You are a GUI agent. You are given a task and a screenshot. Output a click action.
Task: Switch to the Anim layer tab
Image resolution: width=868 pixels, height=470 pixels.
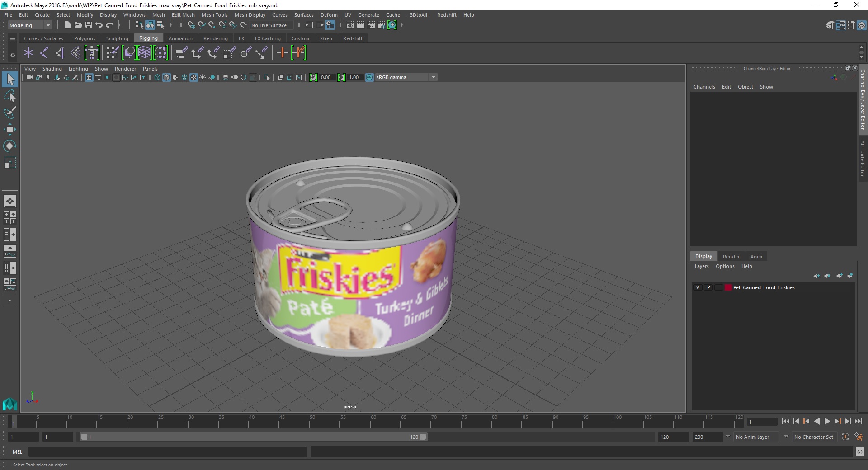tap(756, 256)
